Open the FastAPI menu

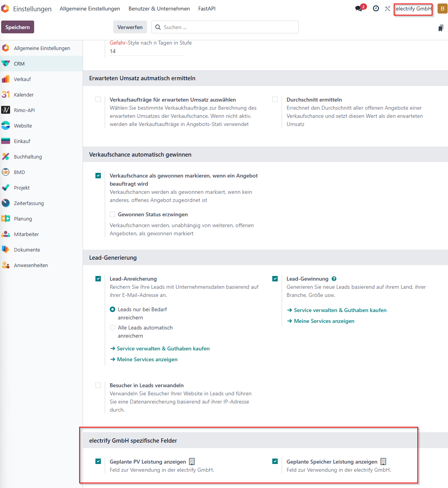click(207, 9)
